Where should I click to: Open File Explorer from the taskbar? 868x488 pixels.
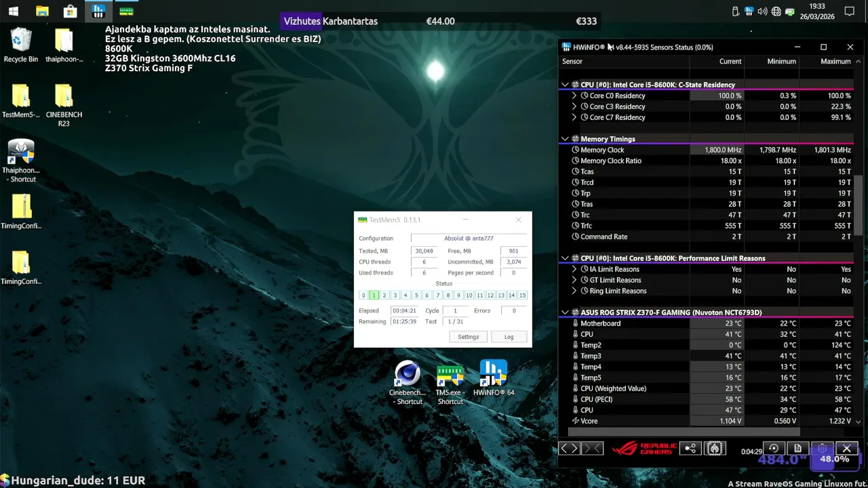pos(42,12)
